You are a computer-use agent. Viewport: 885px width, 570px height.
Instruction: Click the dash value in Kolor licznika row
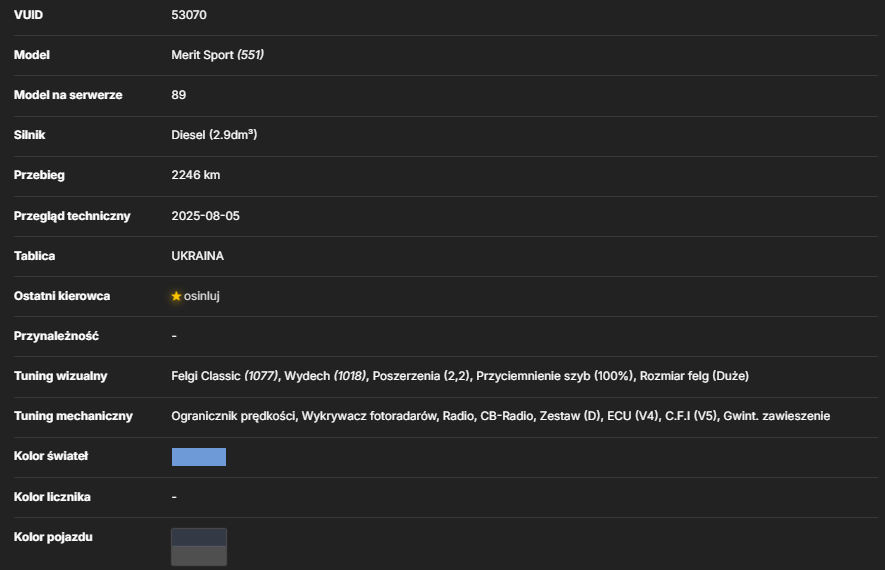pyautogui.click(x=174, y=497)
